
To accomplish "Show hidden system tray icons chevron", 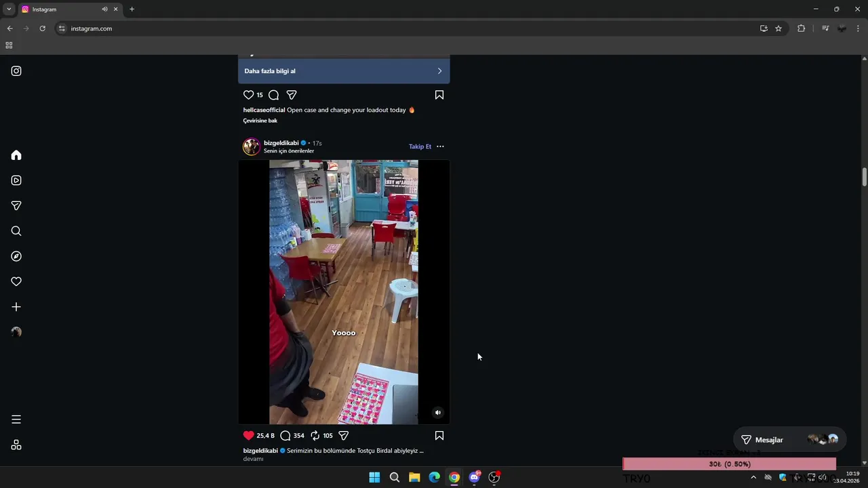I will [x=753, y=477].
